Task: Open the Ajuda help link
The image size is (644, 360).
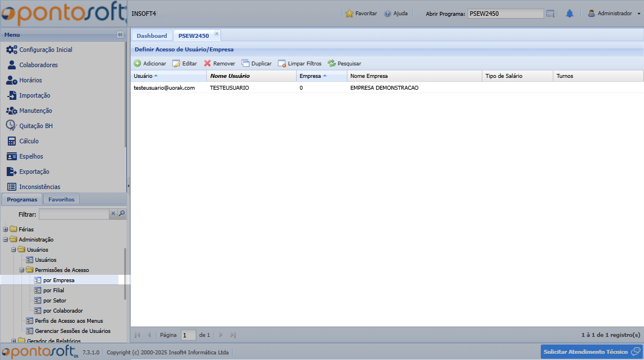Action: 396,14
